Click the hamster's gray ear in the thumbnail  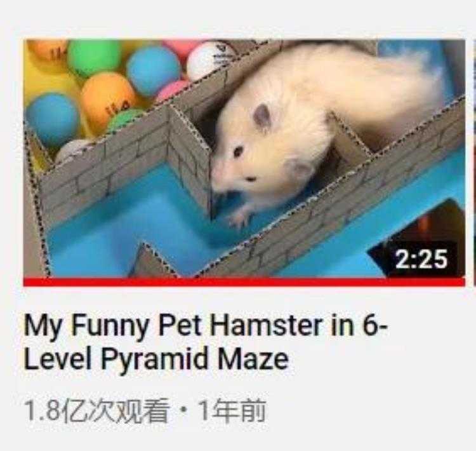point(262,116)
